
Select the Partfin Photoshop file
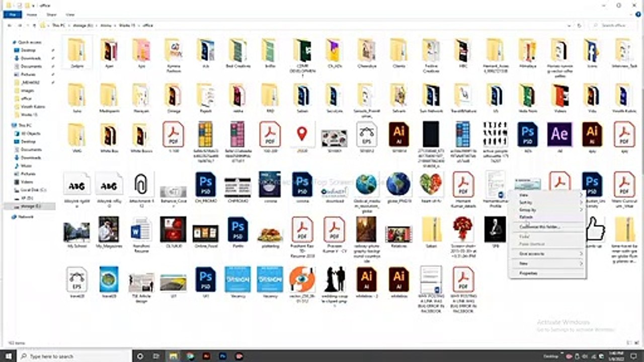click(x=237, y=232)
